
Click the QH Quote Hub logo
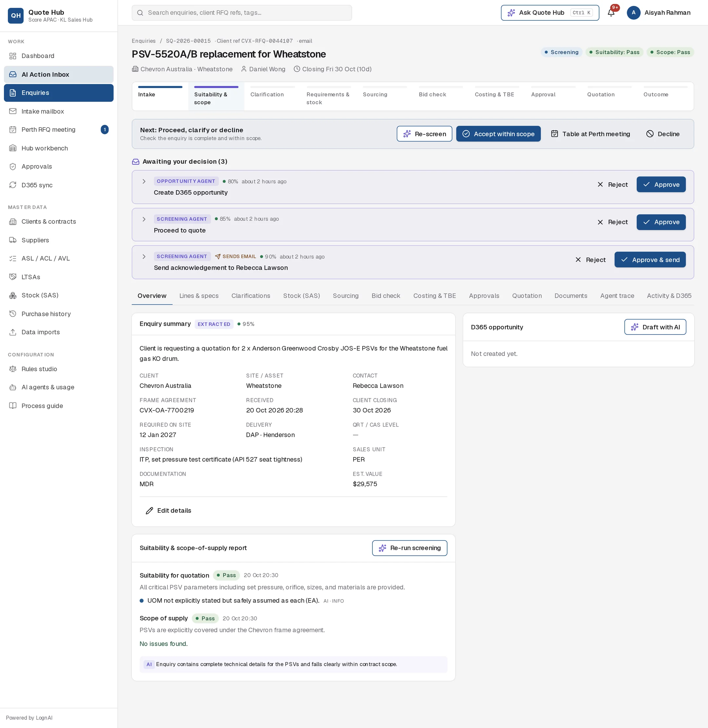pos(16,16)
